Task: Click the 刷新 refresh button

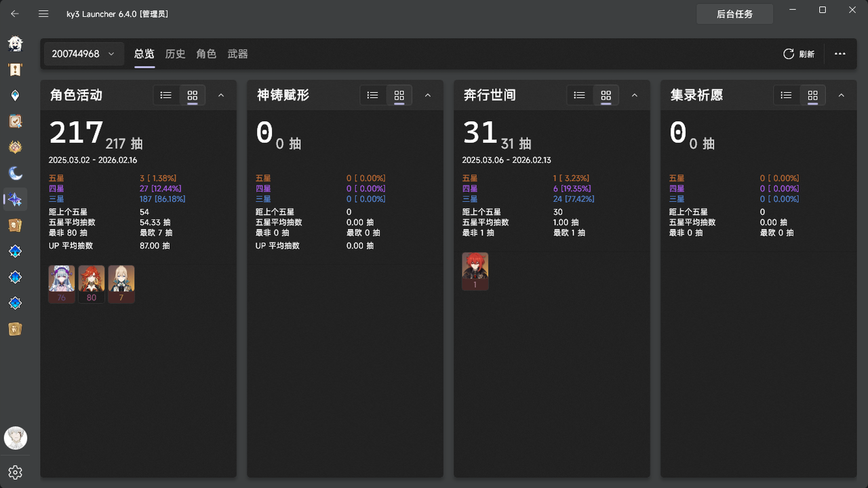Action: pyautogui.click(x=799, y=54)
